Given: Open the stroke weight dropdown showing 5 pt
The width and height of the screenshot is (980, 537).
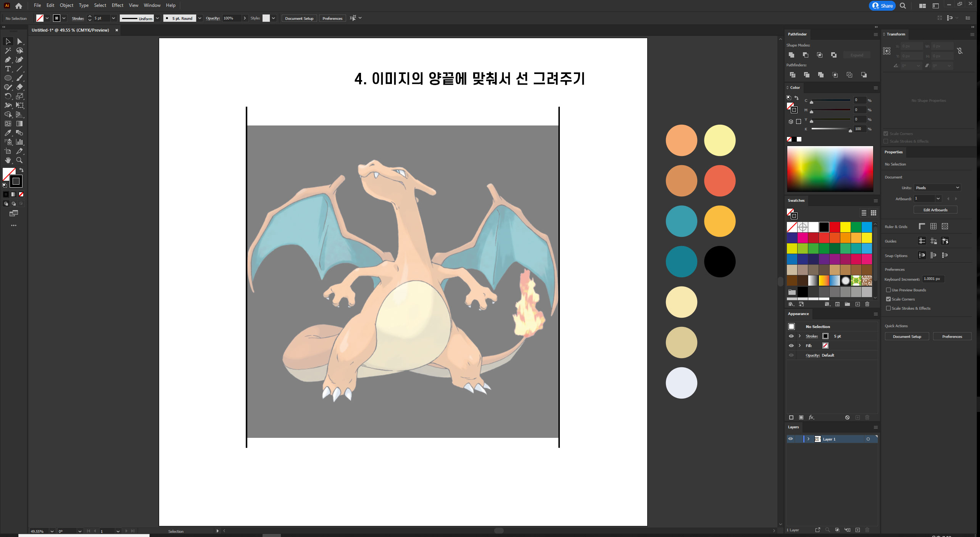Looking at the screenshot, I should pyautogui.click(x=113, y=18).
